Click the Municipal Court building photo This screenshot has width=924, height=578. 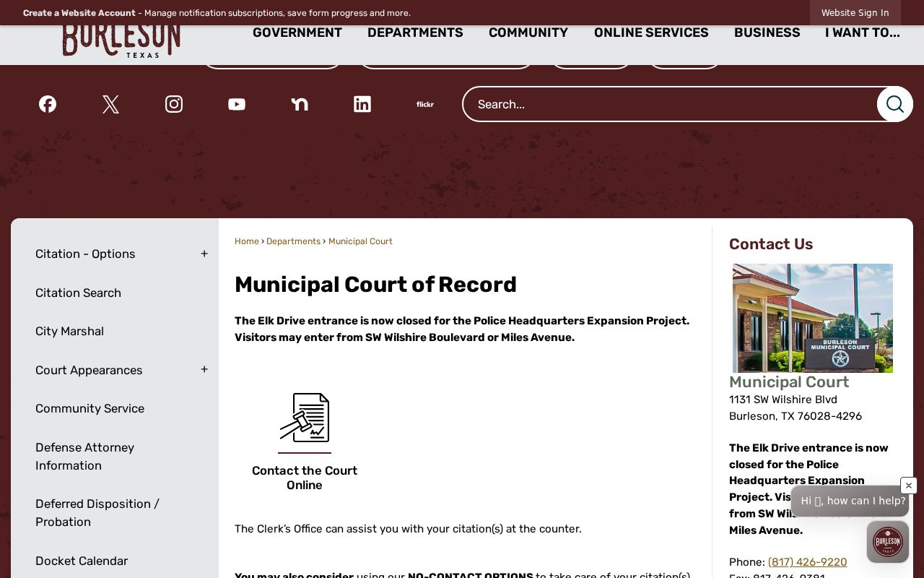pos(813,318)
